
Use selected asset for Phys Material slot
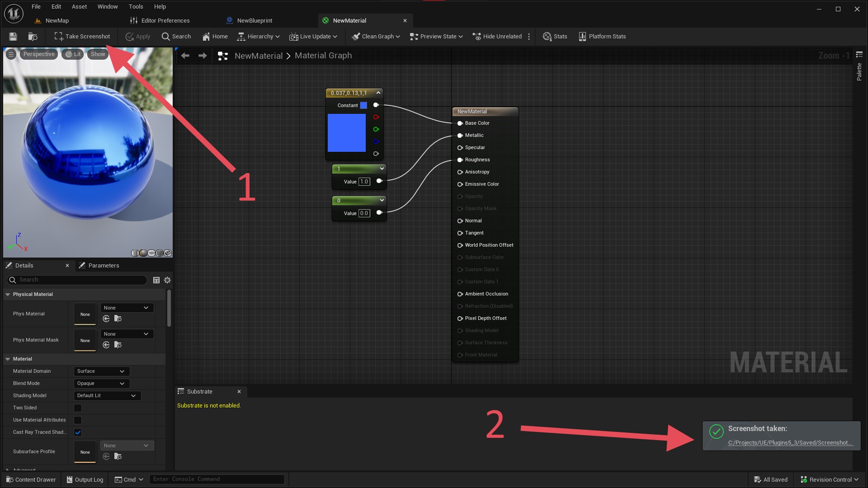[x=106, y=319]
